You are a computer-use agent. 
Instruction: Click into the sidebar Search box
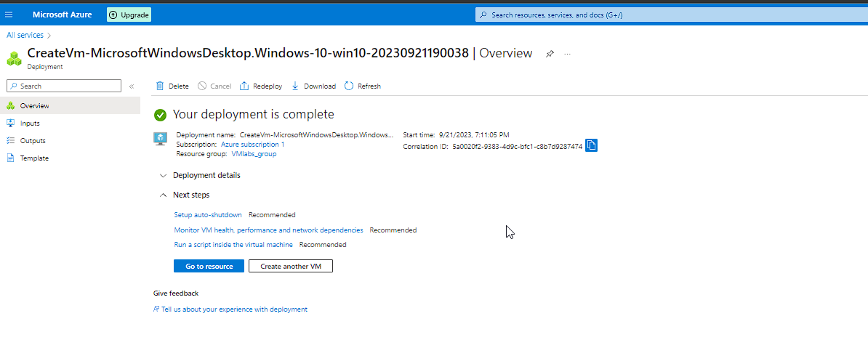point(64,86)
